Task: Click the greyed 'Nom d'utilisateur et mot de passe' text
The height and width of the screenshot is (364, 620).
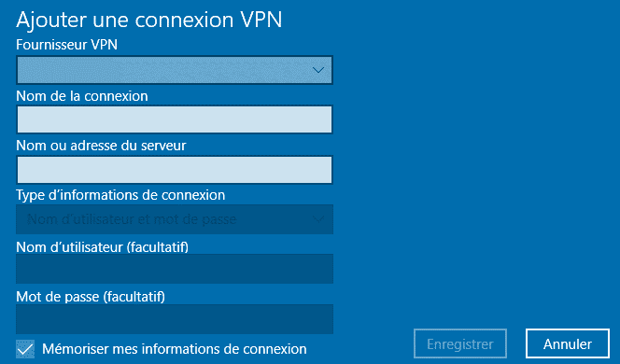Action: [132, 219]
